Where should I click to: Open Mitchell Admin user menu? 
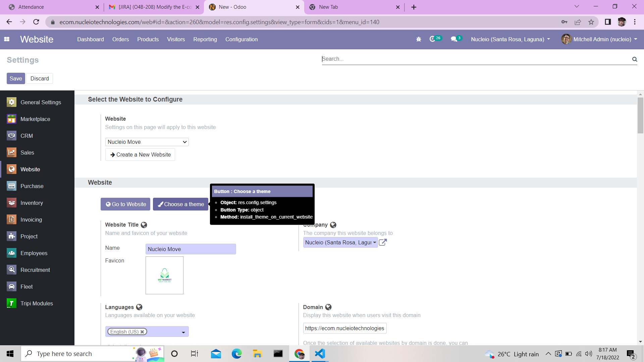(x=599, y=39)
